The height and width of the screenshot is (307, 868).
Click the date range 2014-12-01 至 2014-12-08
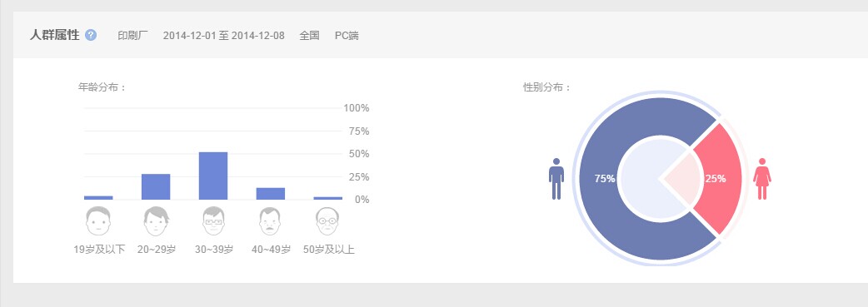tap(223, 36)
